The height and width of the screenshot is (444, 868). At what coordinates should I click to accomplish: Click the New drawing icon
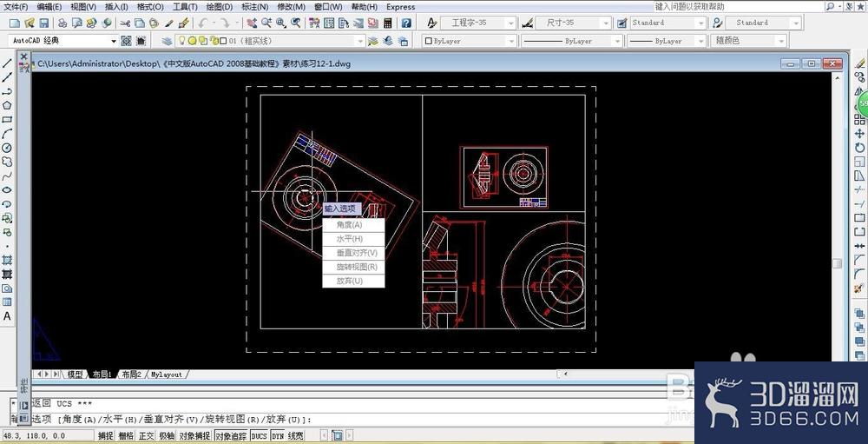(x=15, y=23)
